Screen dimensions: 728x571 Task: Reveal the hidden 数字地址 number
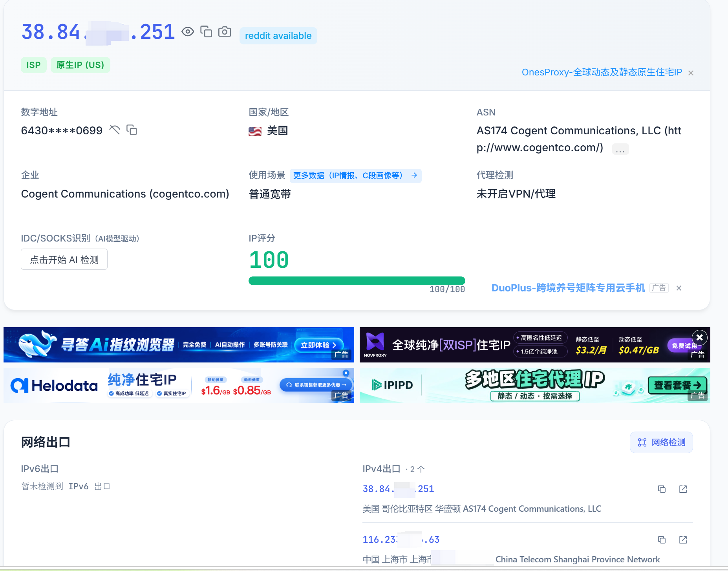tap(114, 130)
